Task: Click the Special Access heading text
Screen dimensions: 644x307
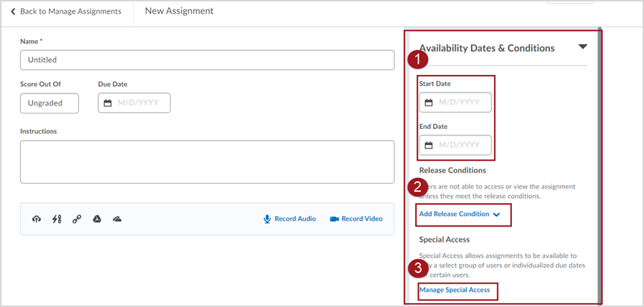Action: click(444, 239)
